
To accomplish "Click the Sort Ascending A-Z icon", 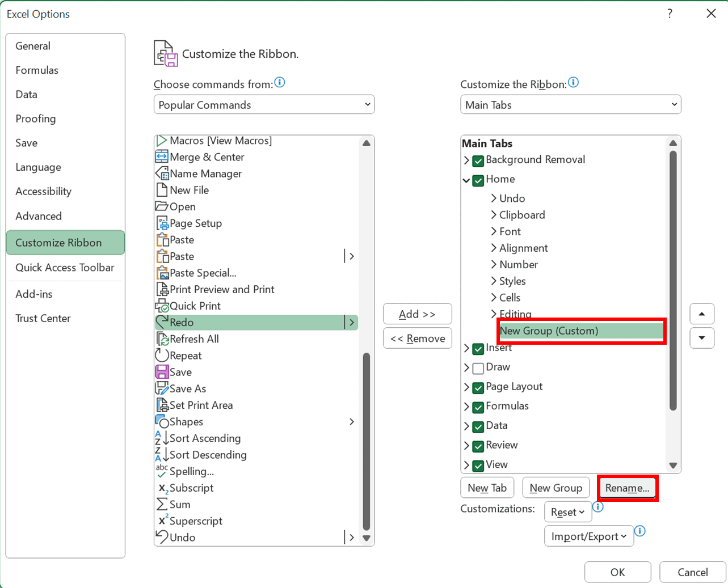I will pyautogui.click(x=162, y=438).
